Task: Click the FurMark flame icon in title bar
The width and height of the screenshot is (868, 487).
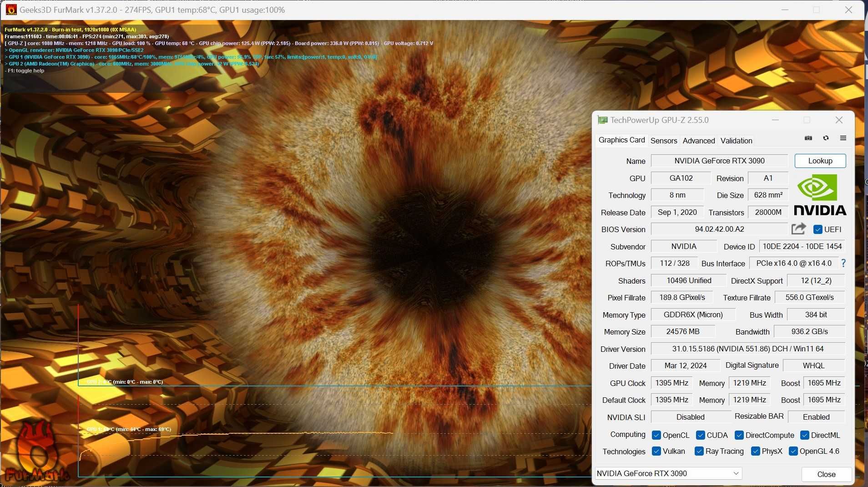Action: tap(11, 10)
